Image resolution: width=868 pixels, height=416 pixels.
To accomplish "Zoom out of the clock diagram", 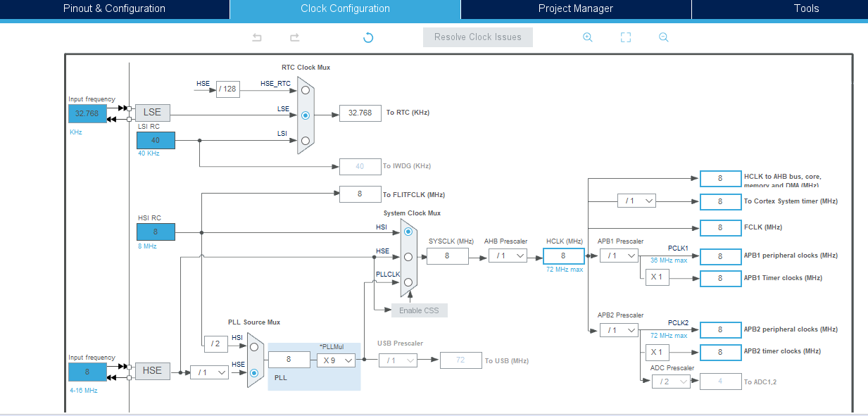I will pyautogui.click(x=664, y=37).
